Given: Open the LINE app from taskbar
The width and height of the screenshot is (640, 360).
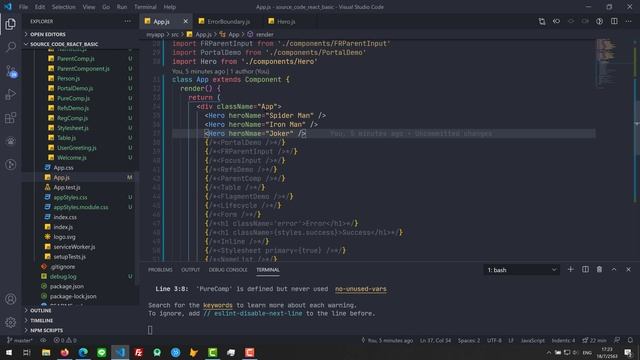Looking at the screenshot, I should point(102,352).
